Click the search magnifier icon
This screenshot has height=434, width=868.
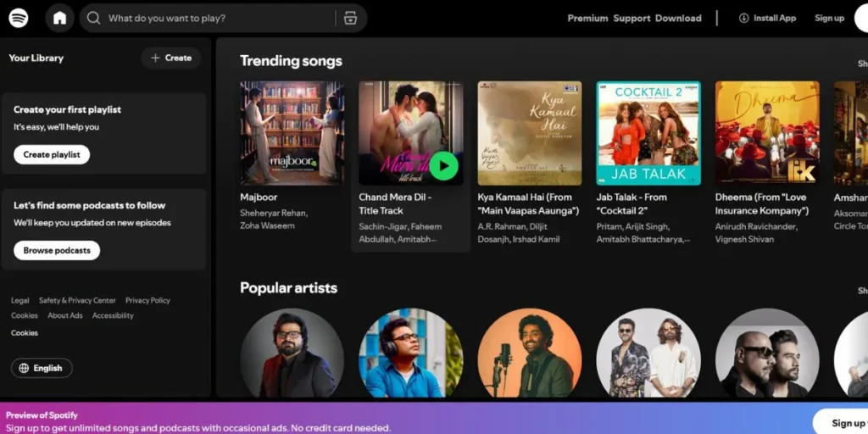[x=93, y=19]
